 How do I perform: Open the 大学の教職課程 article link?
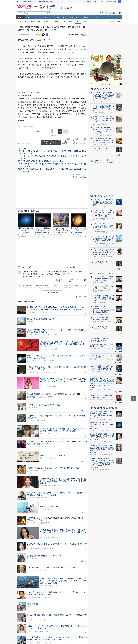click(53, 394)
